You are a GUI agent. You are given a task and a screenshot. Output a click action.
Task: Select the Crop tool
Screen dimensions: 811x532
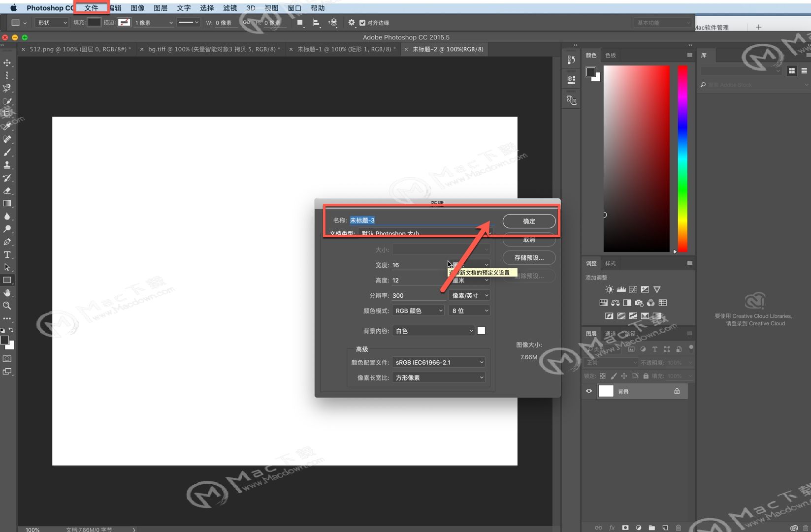tap(7, 114)
